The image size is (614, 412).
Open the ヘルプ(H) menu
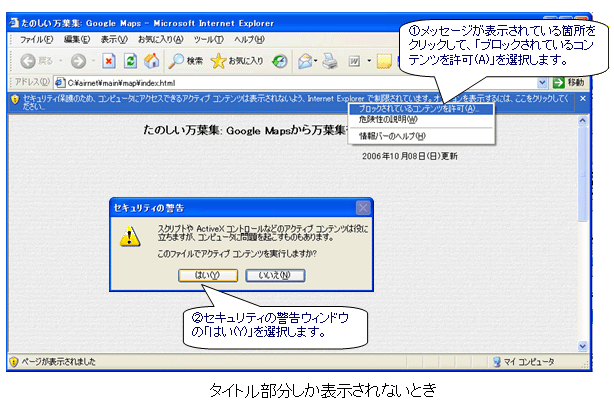click(x=249, y=40)
